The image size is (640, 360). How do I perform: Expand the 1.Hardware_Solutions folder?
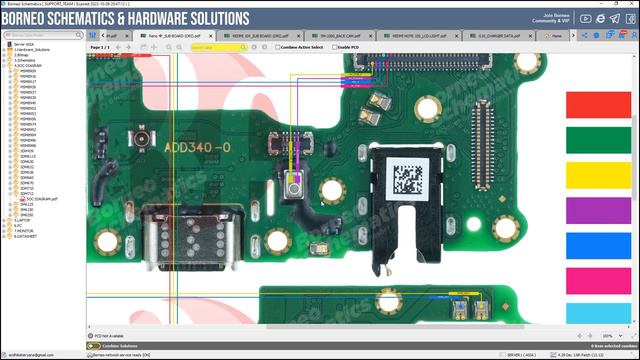coord(4,50)
